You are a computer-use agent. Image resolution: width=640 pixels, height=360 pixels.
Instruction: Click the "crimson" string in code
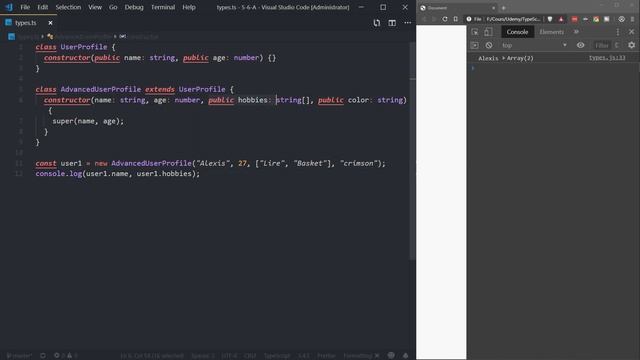(x=358, y=163)
